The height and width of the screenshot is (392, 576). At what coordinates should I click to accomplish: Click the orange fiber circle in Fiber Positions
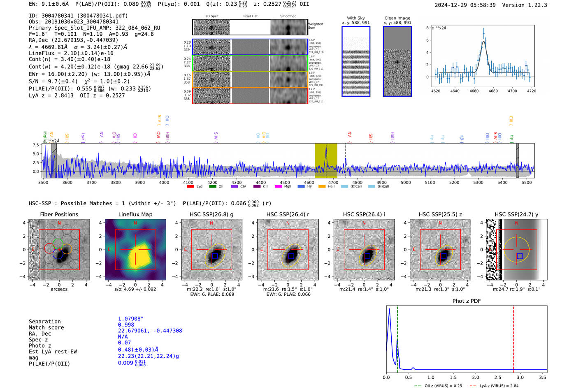(x=67, y=248)
